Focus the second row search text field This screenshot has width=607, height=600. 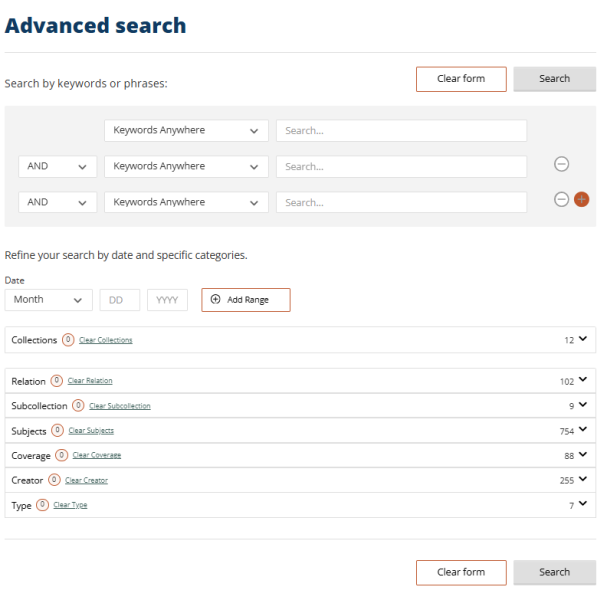pos(401,166)
